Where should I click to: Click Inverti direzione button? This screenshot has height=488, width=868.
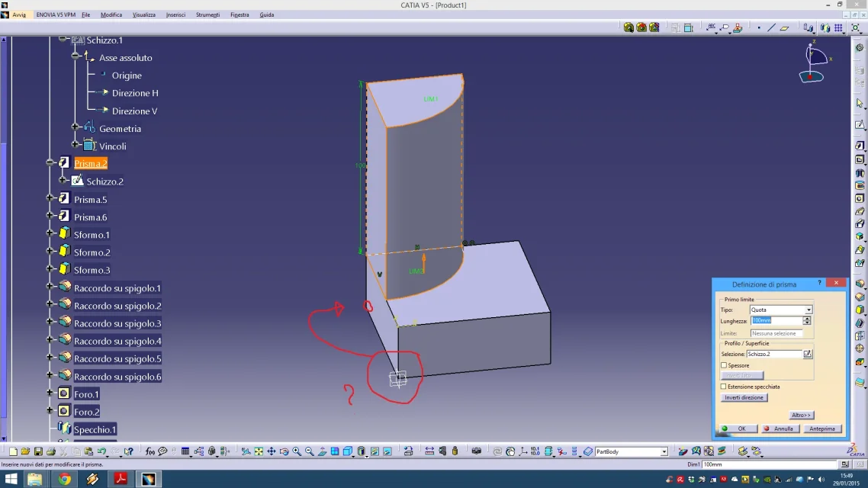(x=744, y=398)
